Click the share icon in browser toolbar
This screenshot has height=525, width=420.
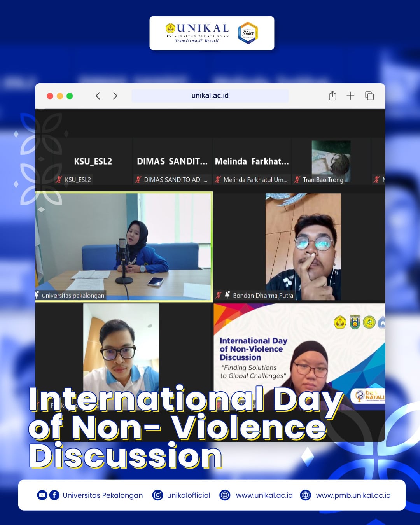tap(332, 96)
